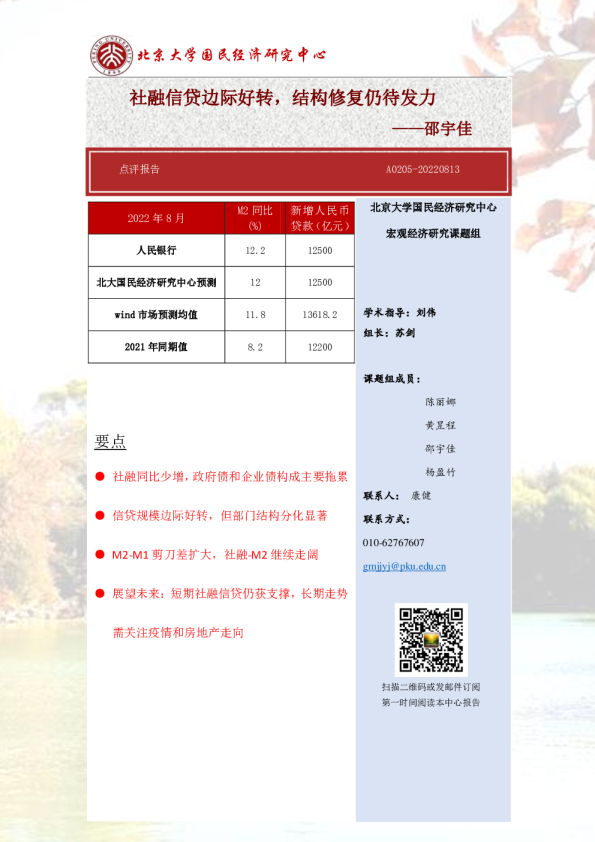This screenshot has height=842, width=595.
Task: Select the 人民银行 row label
Action: coord(156,250)
